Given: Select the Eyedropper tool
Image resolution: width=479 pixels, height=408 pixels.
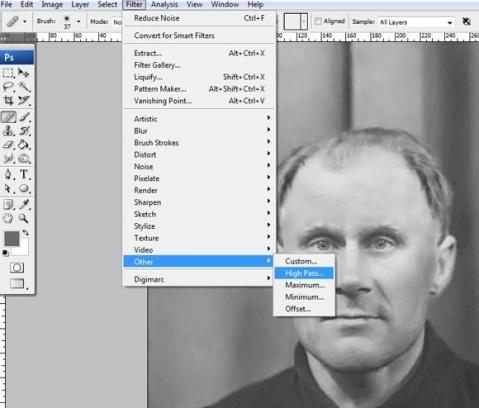Looking at the screenshot, I should [x=24, y=204].
